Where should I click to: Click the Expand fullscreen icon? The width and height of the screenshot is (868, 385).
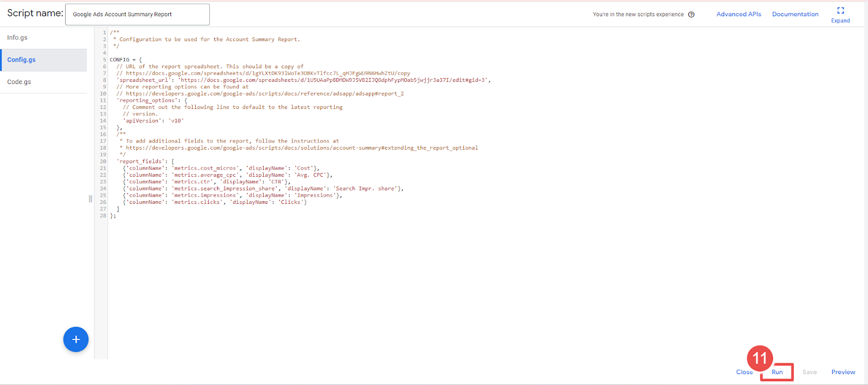coord(840,10)
